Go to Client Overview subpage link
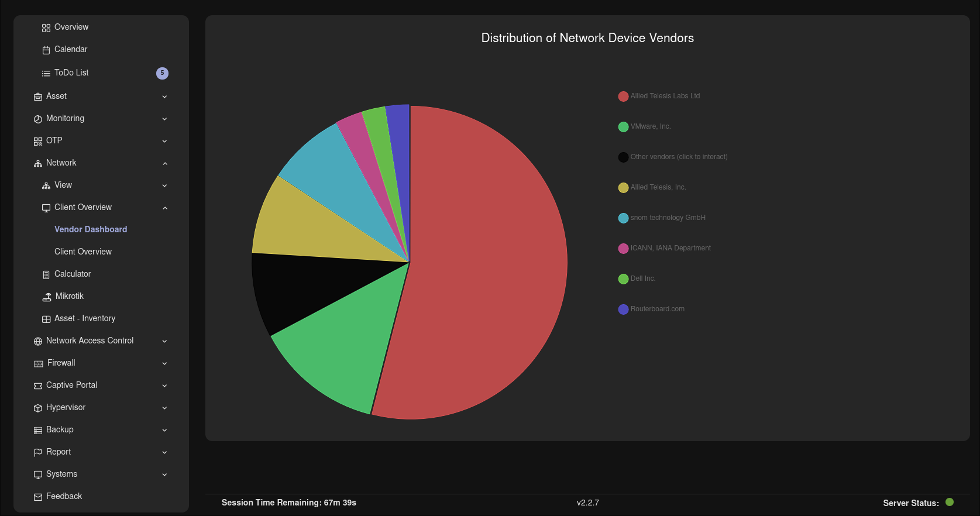 point(83,252)
